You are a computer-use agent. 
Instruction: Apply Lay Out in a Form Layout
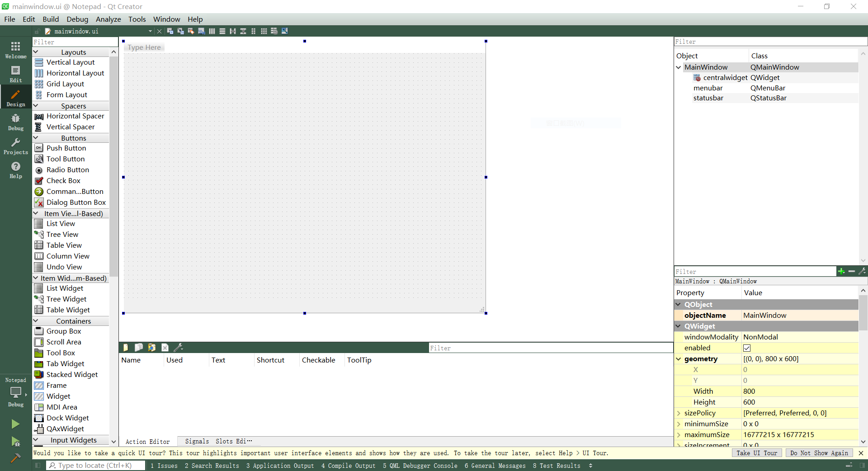coord(253,31)
